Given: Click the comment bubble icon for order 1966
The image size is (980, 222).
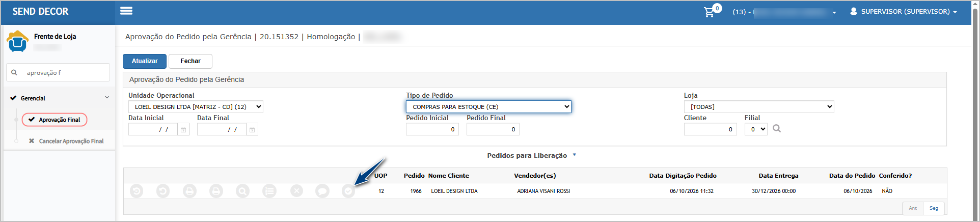Looking at the screenshot, I should pyautogui.click(x=322, y=191).
